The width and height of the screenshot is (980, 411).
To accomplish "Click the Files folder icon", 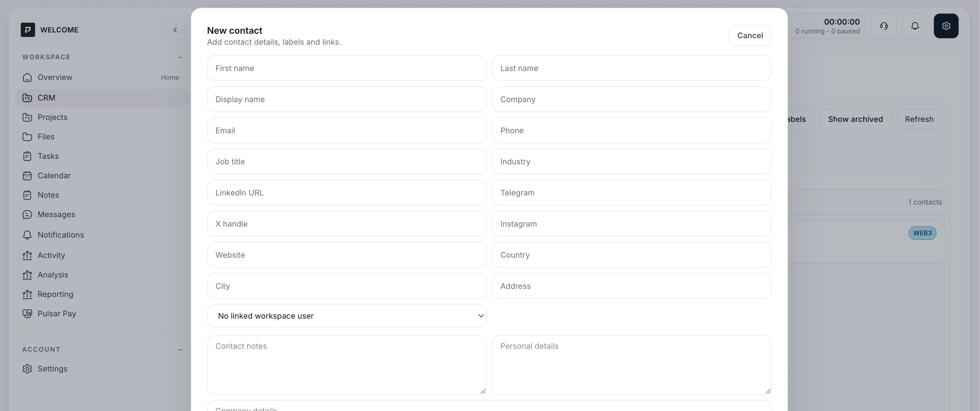I will click(27, 137).
